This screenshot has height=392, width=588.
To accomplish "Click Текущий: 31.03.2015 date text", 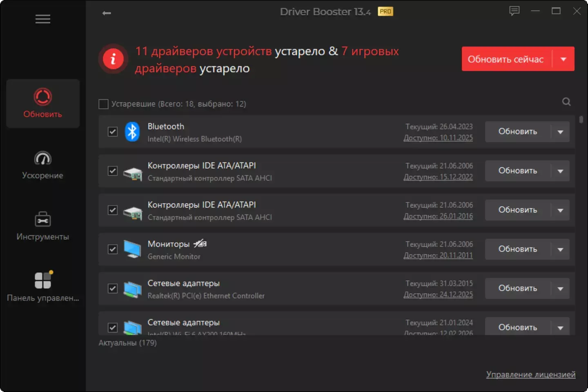I will point(439,283).
